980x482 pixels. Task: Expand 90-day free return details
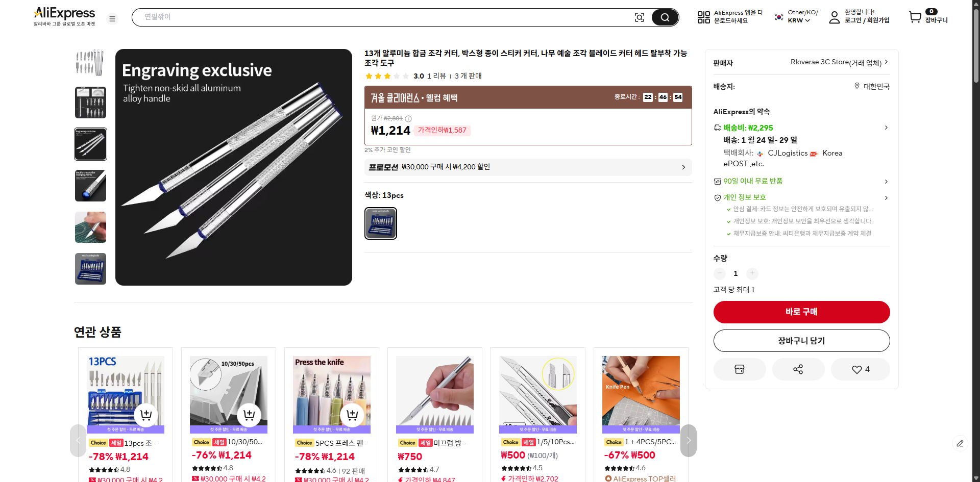click(801, 181)
